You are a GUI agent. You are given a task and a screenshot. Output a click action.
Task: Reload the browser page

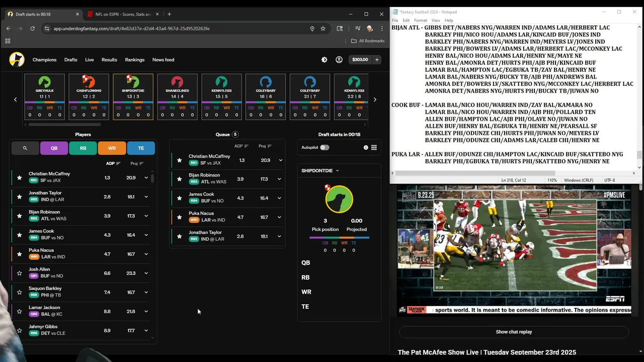tap(33, 29)
